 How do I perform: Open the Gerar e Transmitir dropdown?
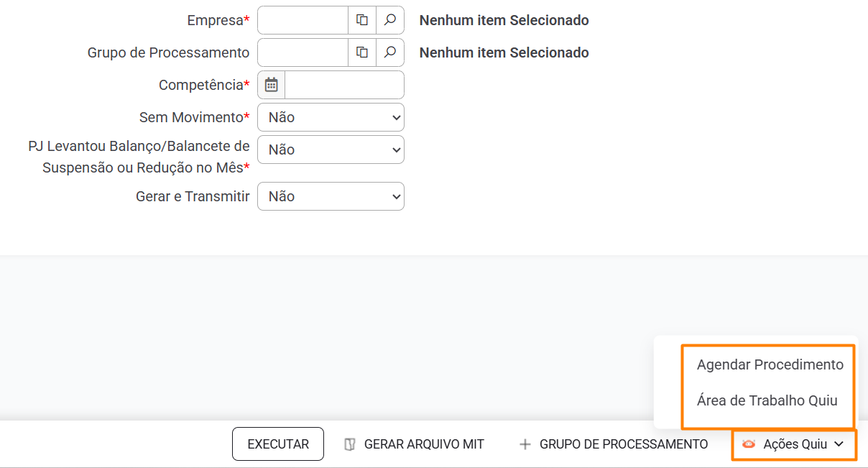pyautogui.click(x=331, y=196)
